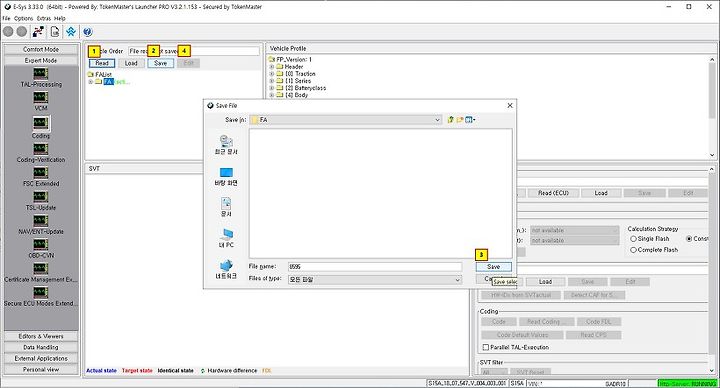Viewport: 720px width, 388px height.
Task: Expand the [2] Batteryclass folder
Action: click(271, 88)
